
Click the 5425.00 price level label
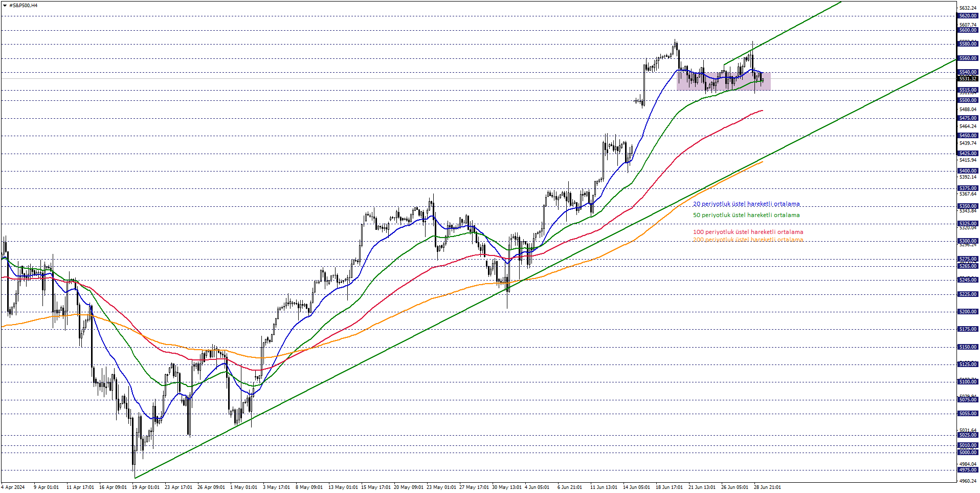click(968, 154)
